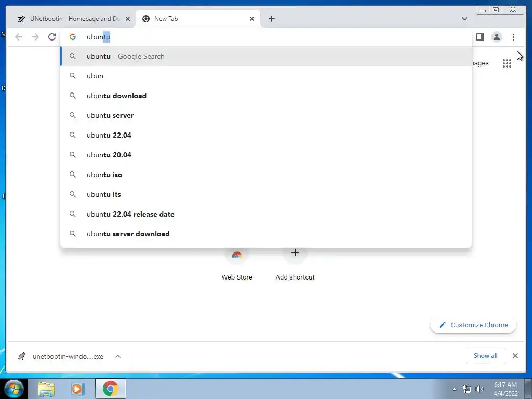Open the tab search dropdown arrow

[x=464, y=19]
